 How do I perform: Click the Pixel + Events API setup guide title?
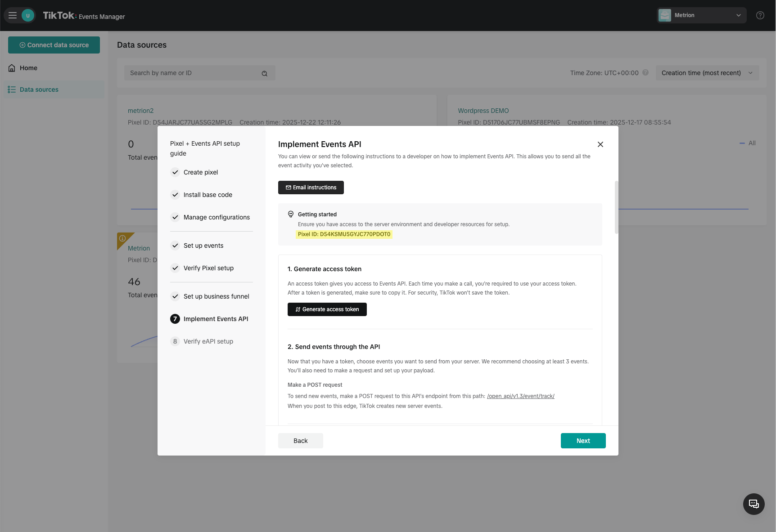pos(205,148)
